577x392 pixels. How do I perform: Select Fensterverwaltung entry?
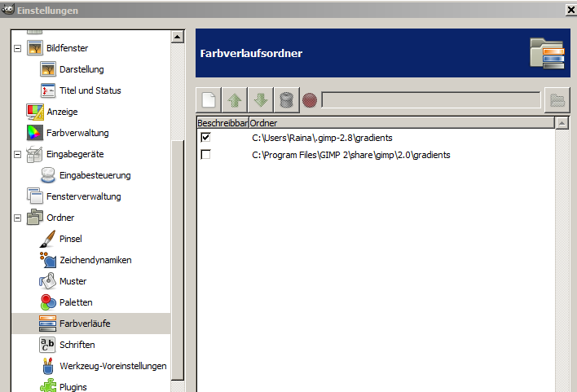[x=83, y=196]
